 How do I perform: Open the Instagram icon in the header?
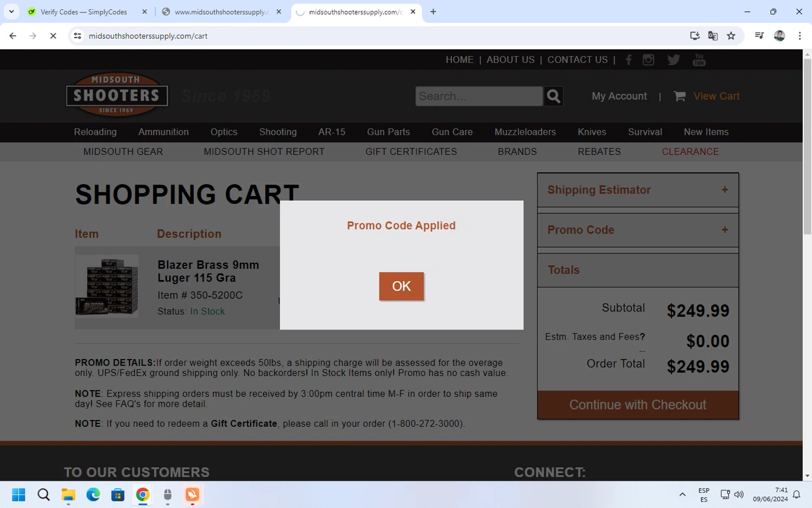(648, 60)
